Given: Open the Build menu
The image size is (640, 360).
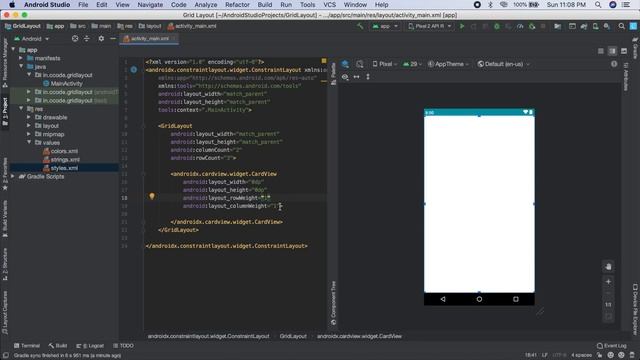Looking at the screenshot, I should coord(264,5).
